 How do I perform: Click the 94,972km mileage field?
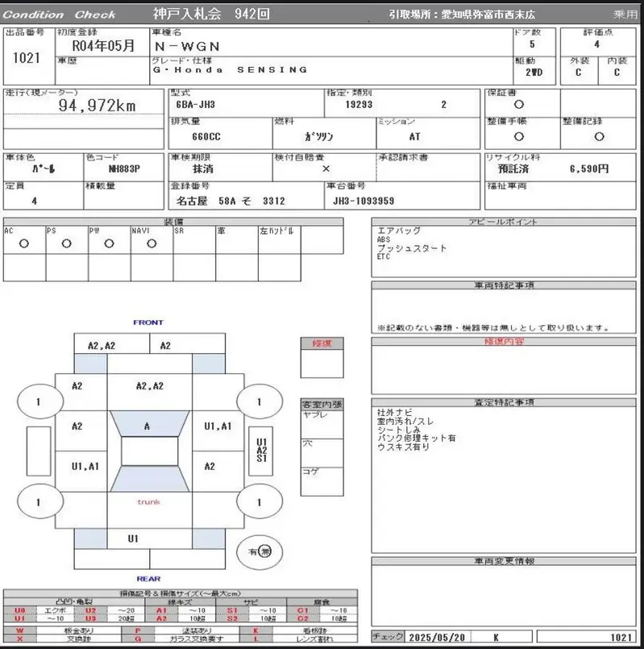coord(98,106)
